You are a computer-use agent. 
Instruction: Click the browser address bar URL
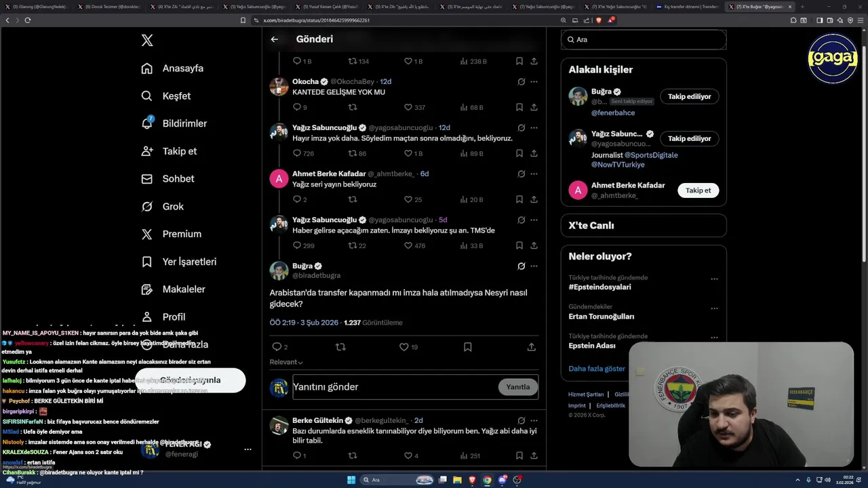tap(316, 20)
